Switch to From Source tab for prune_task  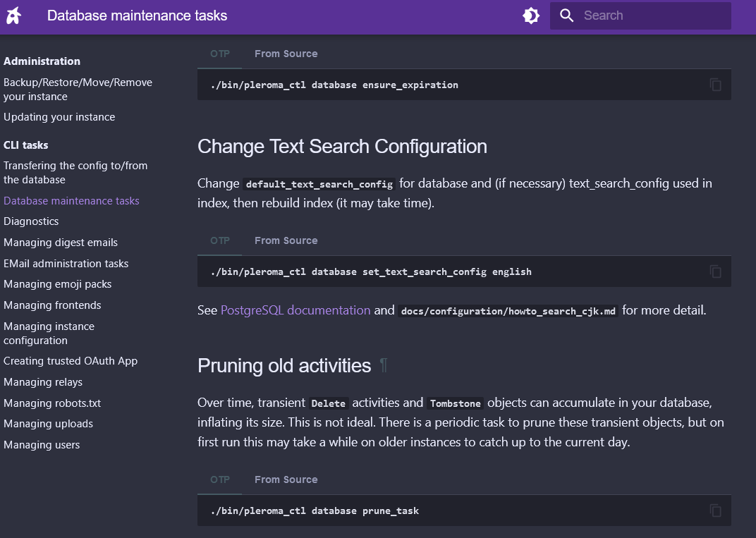(286, 479)
